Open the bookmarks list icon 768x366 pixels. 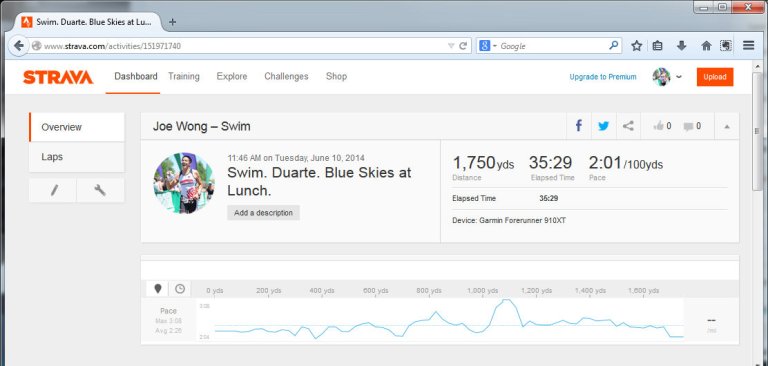pos(658,46)
